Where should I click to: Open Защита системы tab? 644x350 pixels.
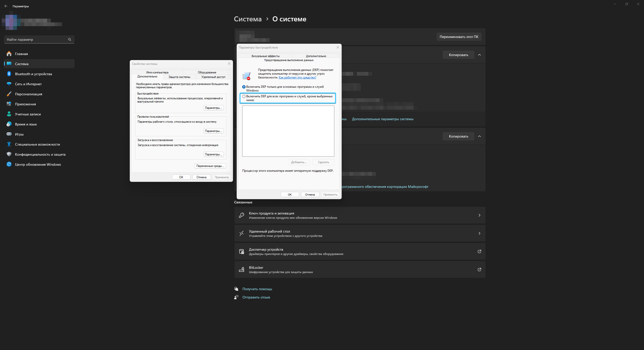(x=179, y=77)
